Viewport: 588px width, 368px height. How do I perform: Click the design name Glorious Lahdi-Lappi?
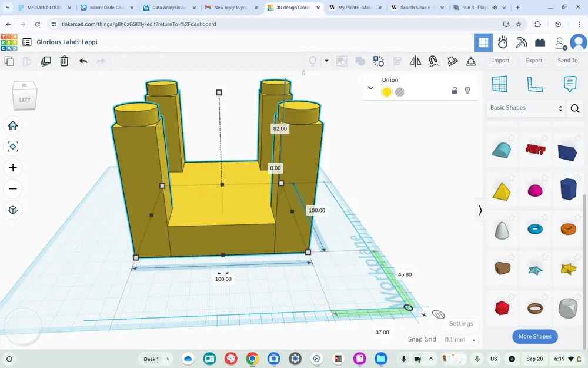[x=67, y=42]
